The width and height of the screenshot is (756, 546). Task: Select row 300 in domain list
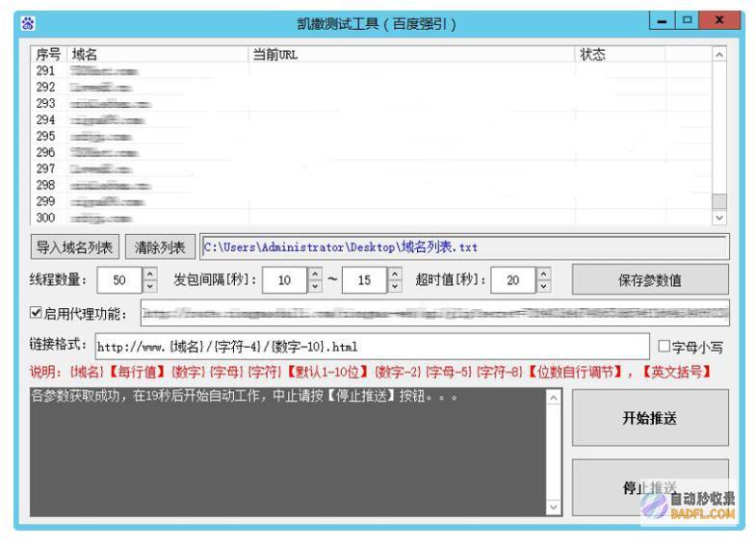click(x=371, y=218)
